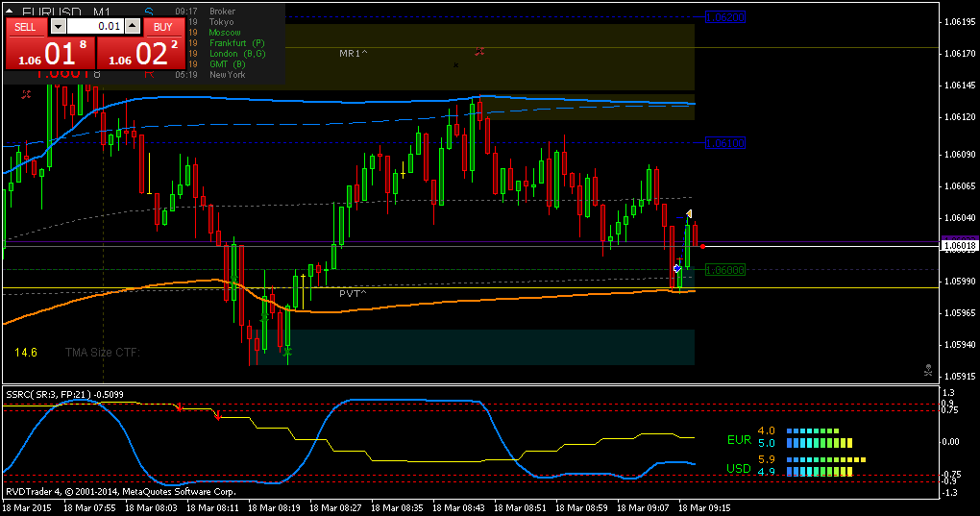Increase lot volume with the up arrow
This screenshot has height=516, width=980.
coord(133,26)
